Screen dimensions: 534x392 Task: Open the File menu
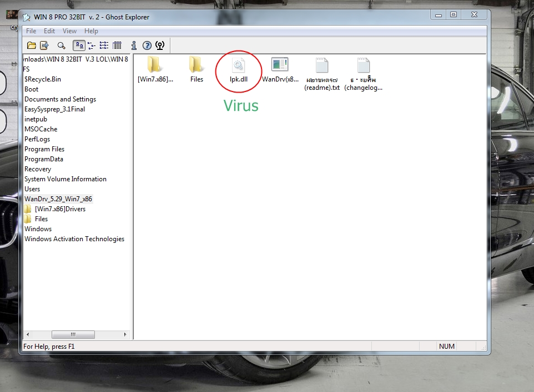31,31
